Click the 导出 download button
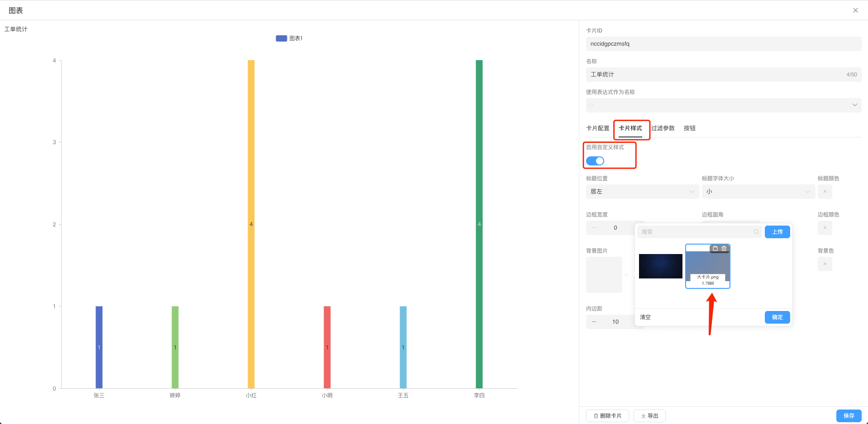Image resolution: width=868 pixels, height=424 pixels. [649, 416]
